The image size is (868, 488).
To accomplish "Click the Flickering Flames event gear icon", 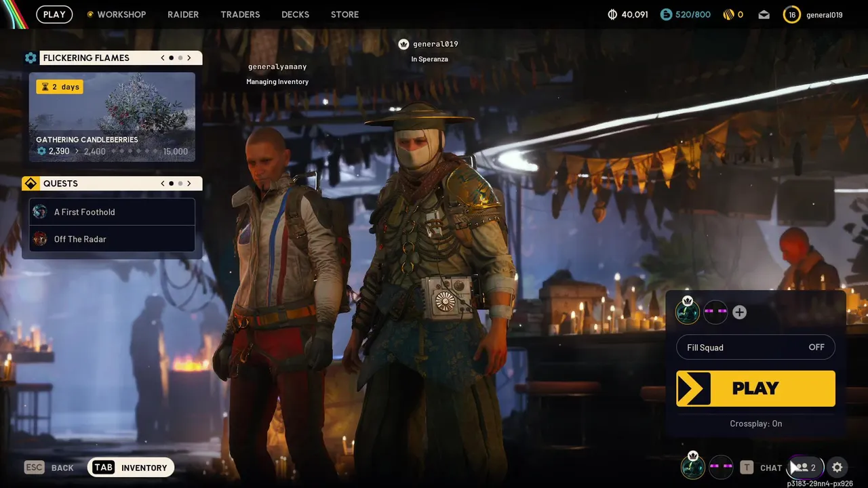I will coord(31,58).
